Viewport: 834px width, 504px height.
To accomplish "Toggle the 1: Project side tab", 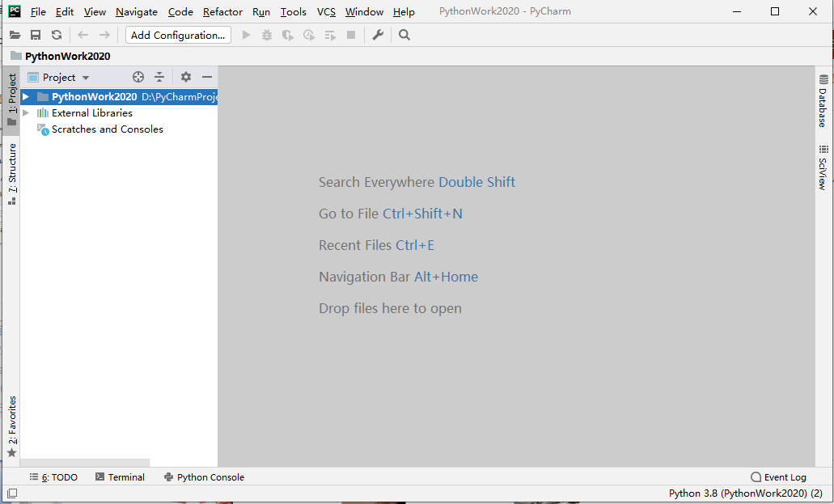I will point(11,100).
